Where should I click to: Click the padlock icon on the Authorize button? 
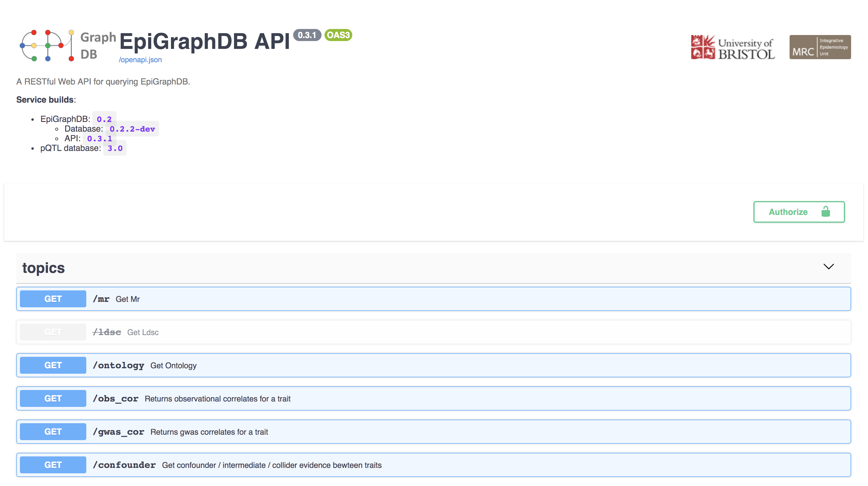pyautogui.click(x=825, y=212)
